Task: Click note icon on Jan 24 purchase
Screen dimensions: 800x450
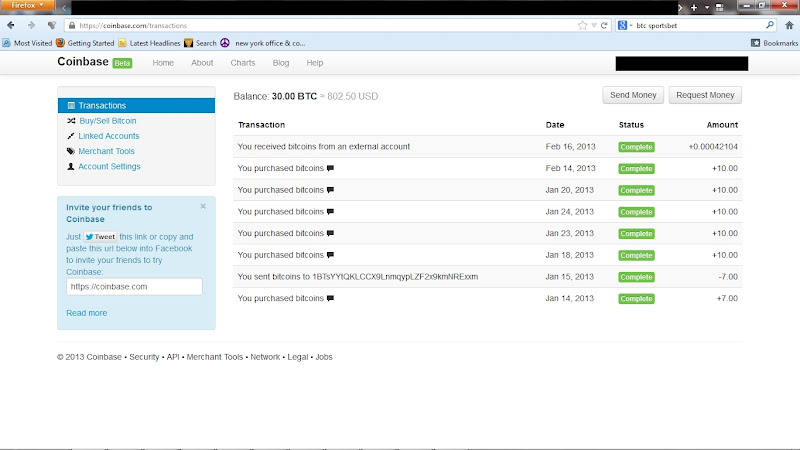Action: point(330,212)
